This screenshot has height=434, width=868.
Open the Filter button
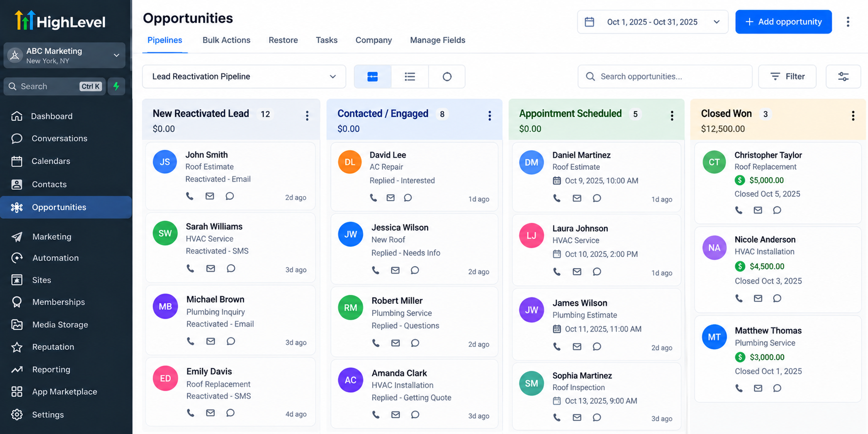[x=787, y=76]
